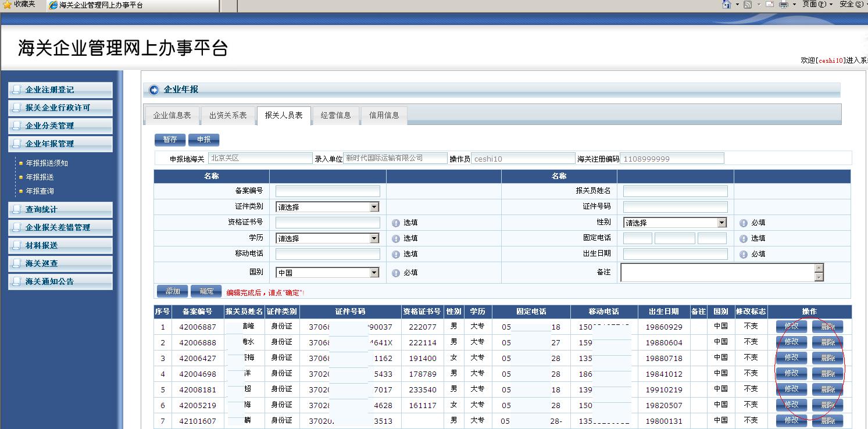Image resolution: width=868 pixels, height=429 pixels.
Task: Click the info icon next to 性别 必填
Action: pos(743,223)
